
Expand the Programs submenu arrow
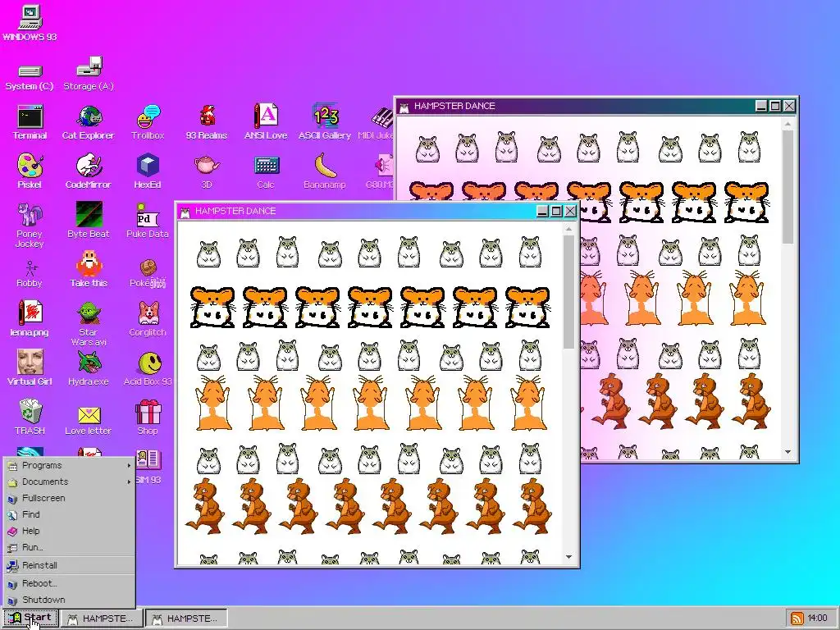(x=129, y=466)
